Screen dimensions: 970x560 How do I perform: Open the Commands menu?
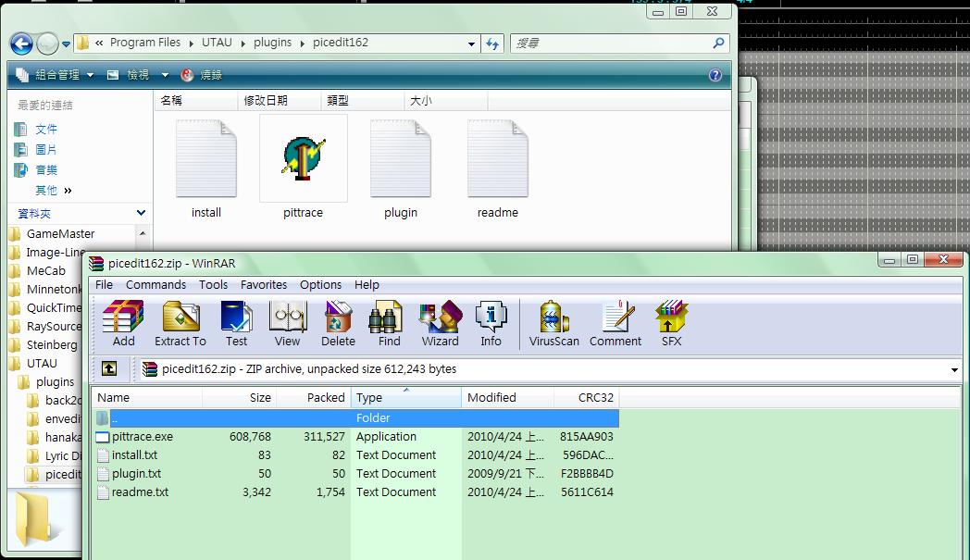(155, 285)
